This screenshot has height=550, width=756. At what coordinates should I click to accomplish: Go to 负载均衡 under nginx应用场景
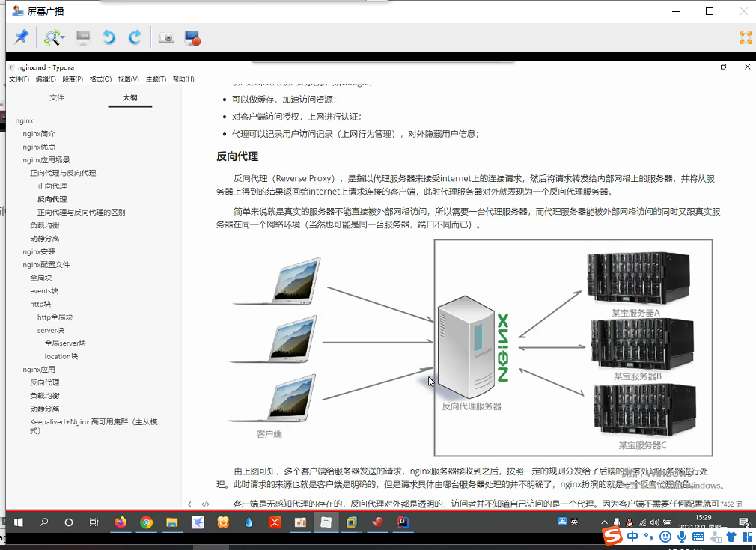[x=45, y=225]
